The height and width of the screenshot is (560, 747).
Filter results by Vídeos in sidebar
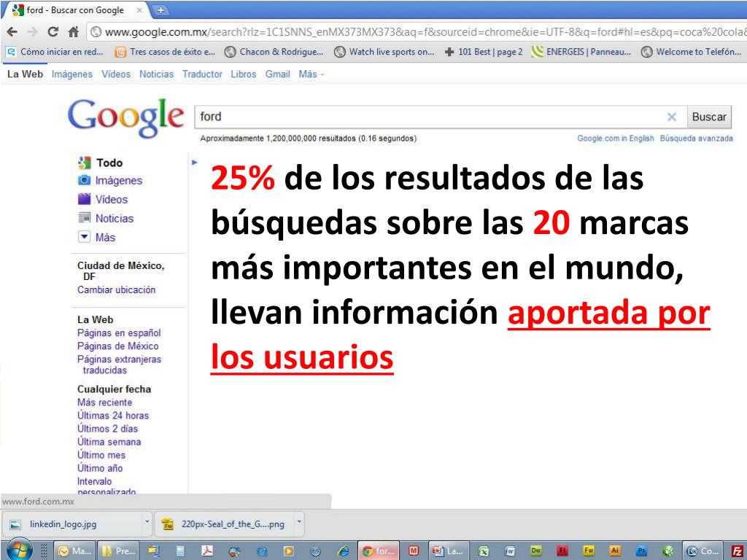[103, 200]
